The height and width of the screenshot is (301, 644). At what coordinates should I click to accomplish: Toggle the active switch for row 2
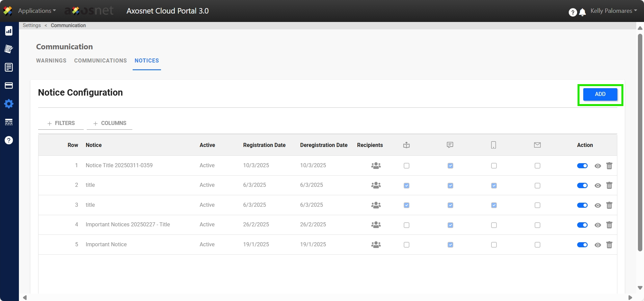pos(582,185)
